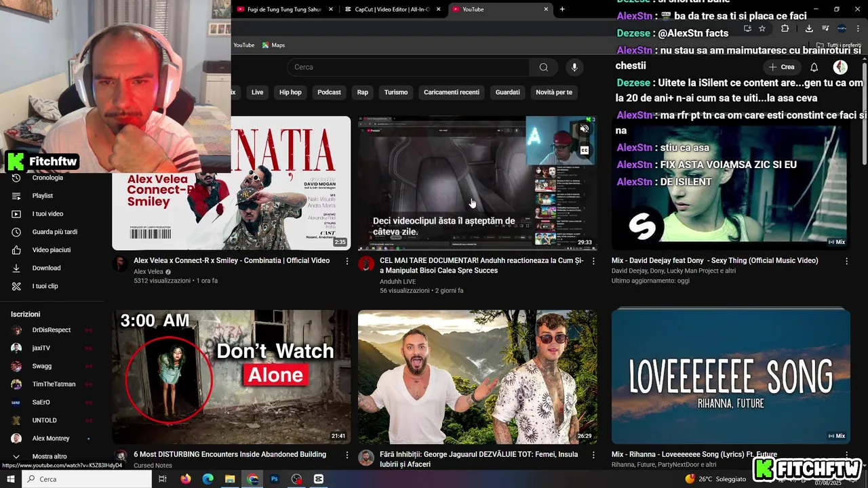Open options menu for 6 Most DISTURBING Encounters video
Screen dimensions: 868x488
pos(347,455)
